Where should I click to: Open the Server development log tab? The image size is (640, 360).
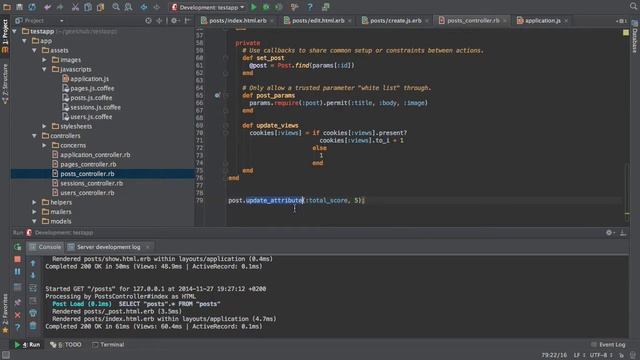point(108,247)
